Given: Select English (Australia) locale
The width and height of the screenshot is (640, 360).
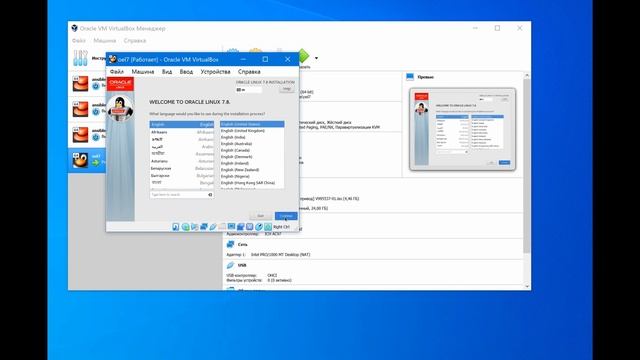Looking at the screenshot, I should click(252, 144).
